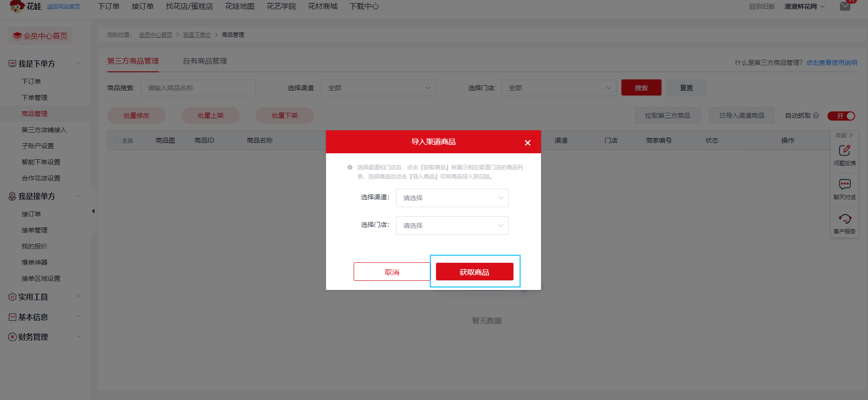Click the 问题反馈 feedback icon
This screenshot has width=868, height=400.
pyautogui.click(x=844, y=151)
